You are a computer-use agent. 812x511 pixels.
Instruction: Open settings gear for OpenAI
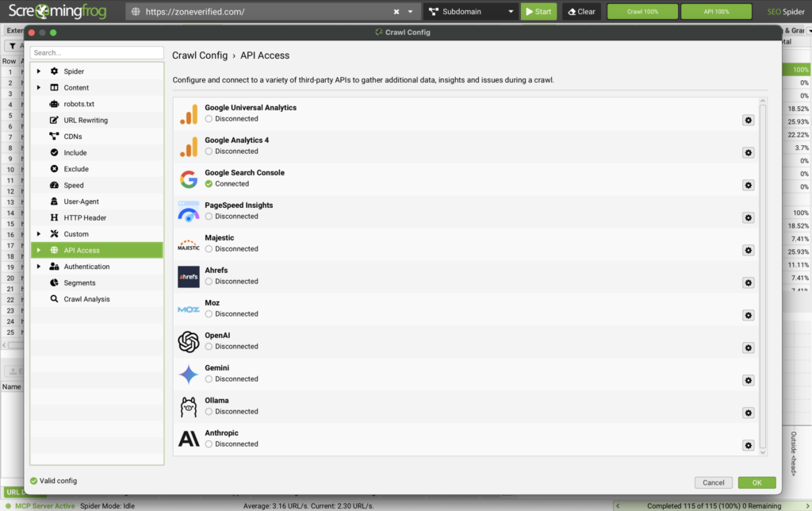tap(748, 348)
